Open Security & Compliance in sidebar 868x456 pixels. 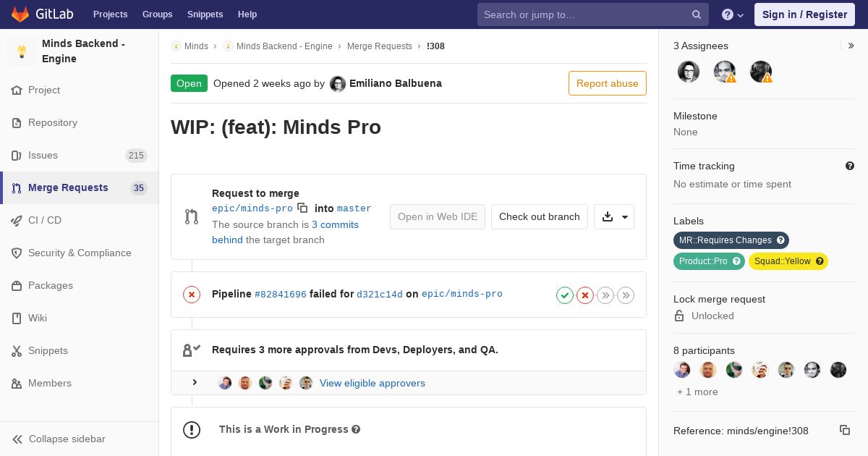pyautogui.click(x=80, y=253)
